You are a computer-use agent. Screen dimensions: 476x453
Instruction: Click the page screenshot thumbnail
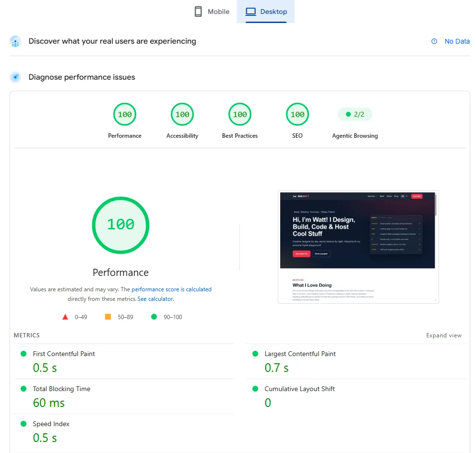tap(358, 247)
